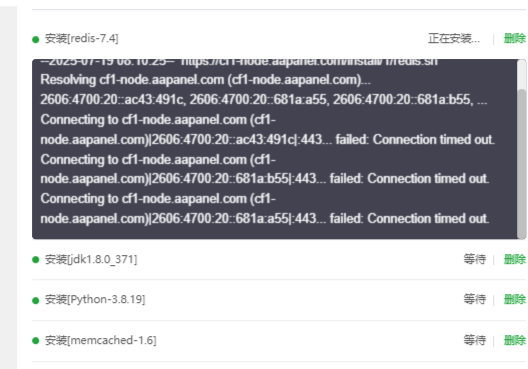
Task: Click the 等待 status of the Python task
Action: click(x=474, y=299)
